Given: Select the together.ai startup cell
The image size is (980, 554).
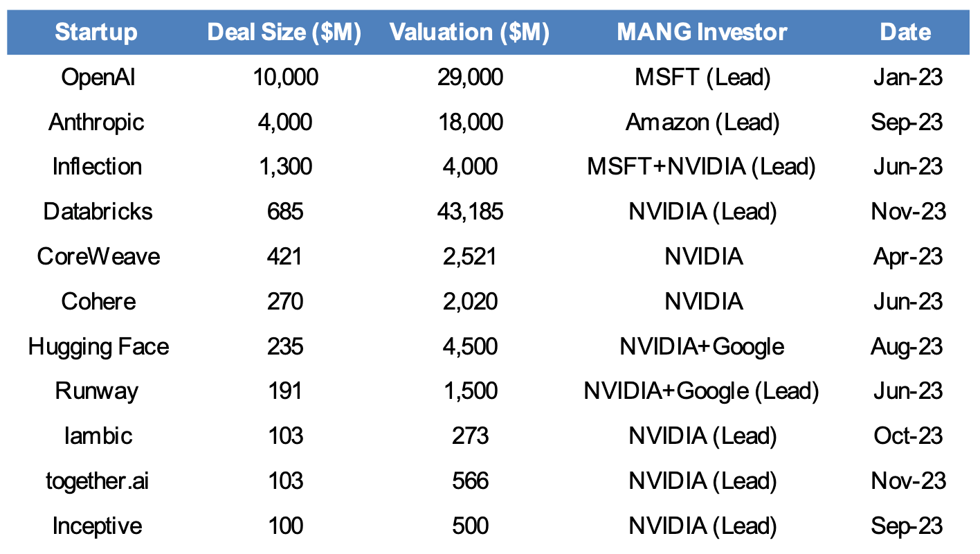Looking at the screenshot, I should click(98, 481).
